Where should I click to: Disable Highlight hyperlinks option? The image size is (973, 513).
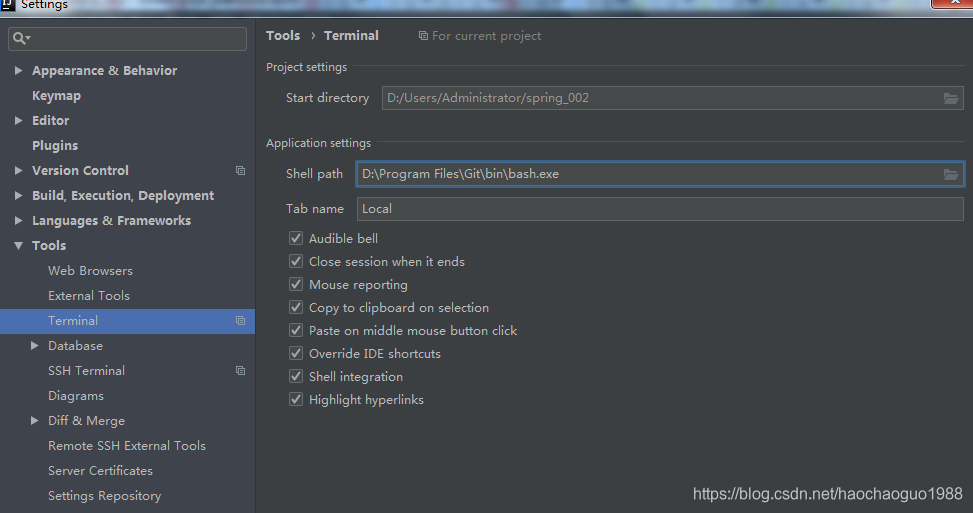click(296, 399)
